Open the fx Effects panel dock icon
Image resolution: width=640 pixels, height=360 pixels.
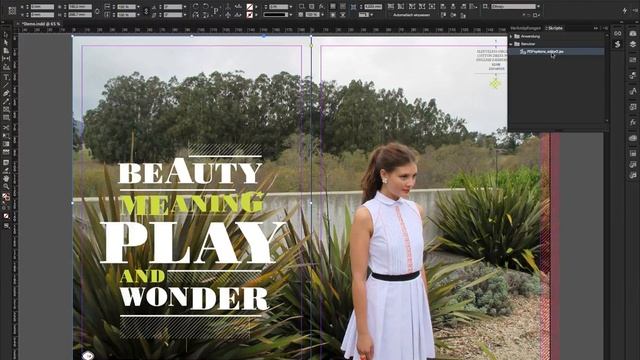coord(633,122)
